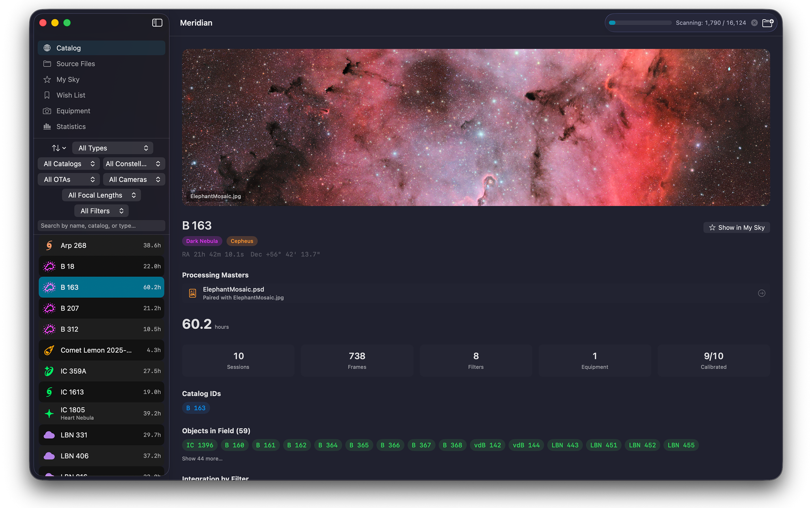Screen dimensions: 812x508
Task: Click the B 312 dark nebula icon
Action: coord(49,329)
